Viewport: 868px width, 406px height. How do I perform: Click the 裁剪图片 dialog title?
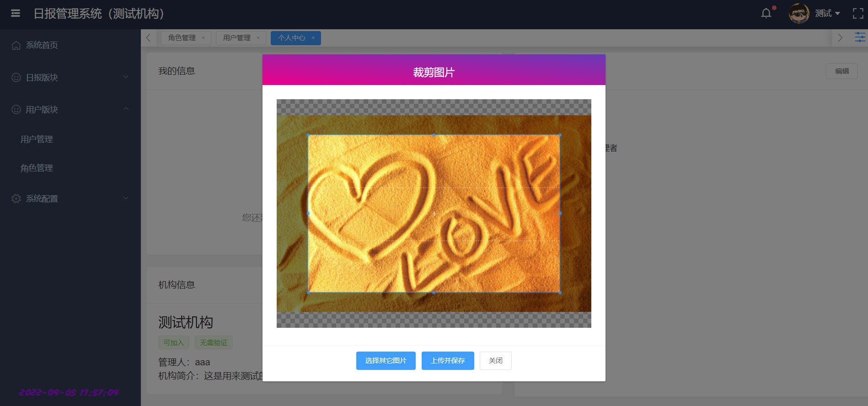434,72
